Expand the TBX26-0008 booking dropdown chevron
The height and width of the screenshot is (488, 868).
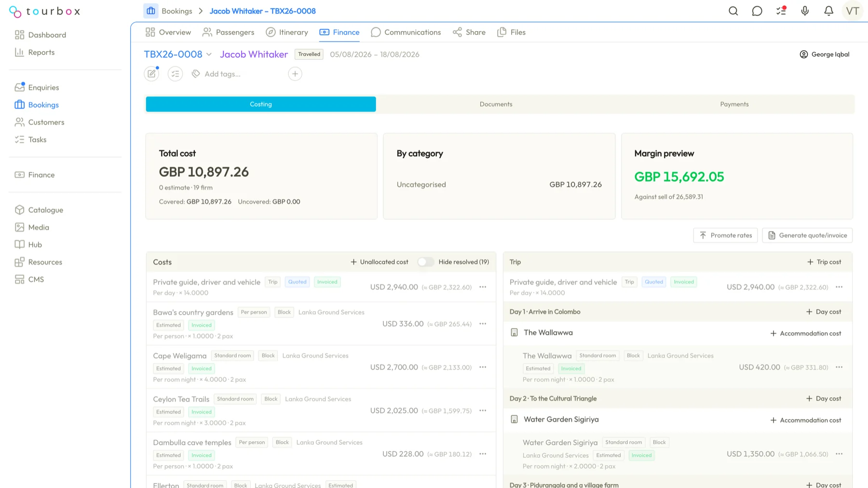(209, 54)
